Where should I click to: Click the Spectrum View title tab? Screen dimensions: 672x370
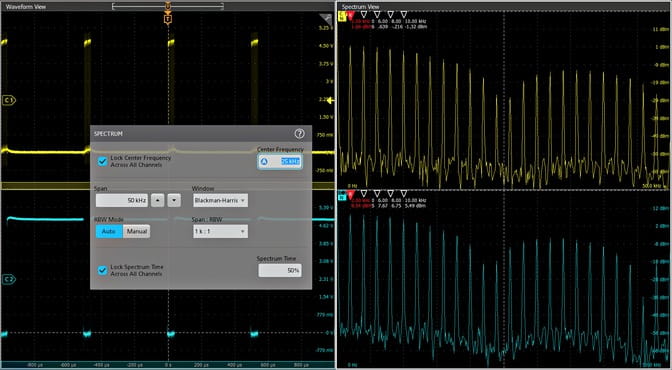(360, 7)
